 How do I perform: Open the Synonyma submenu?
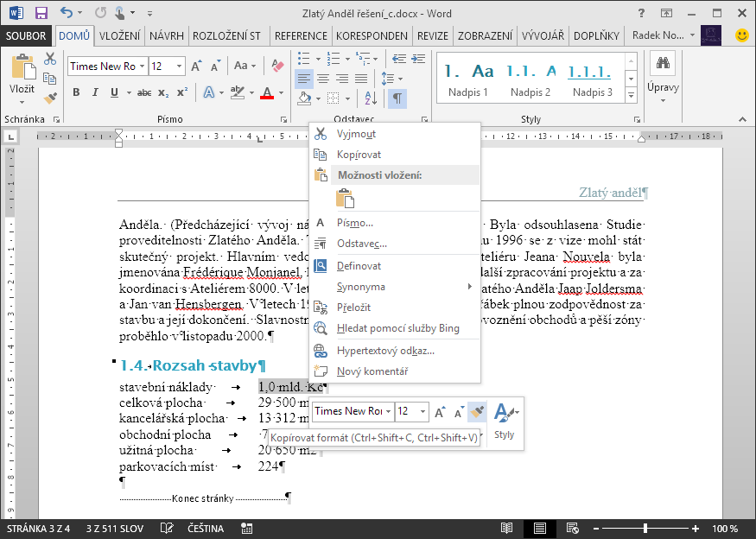pyautogui.click(x=395, y=287)
